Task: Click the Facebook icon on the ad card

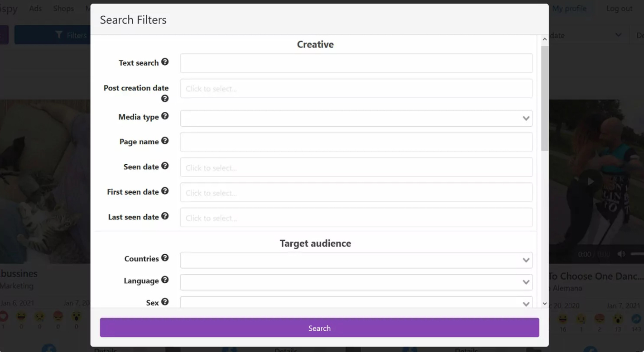Action: pyautogui.click(x=49, y=348)
